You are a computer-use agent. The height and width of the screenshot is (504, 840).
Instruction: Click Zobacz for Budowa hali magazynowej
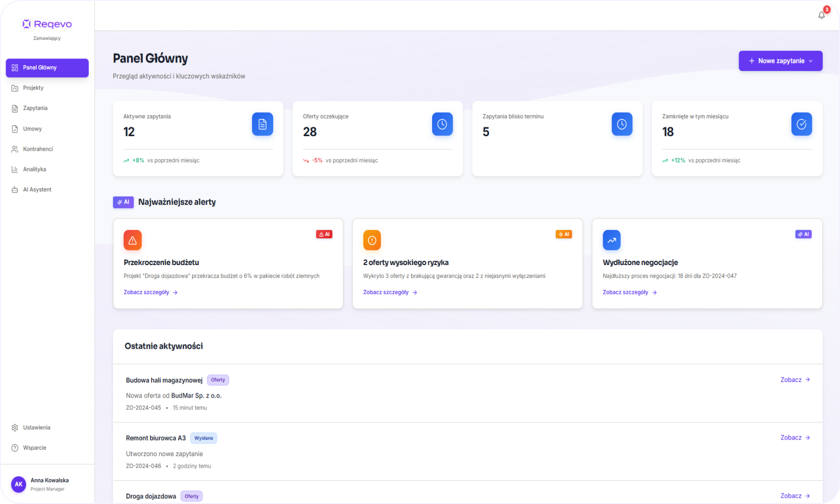[x=795, y=380]
